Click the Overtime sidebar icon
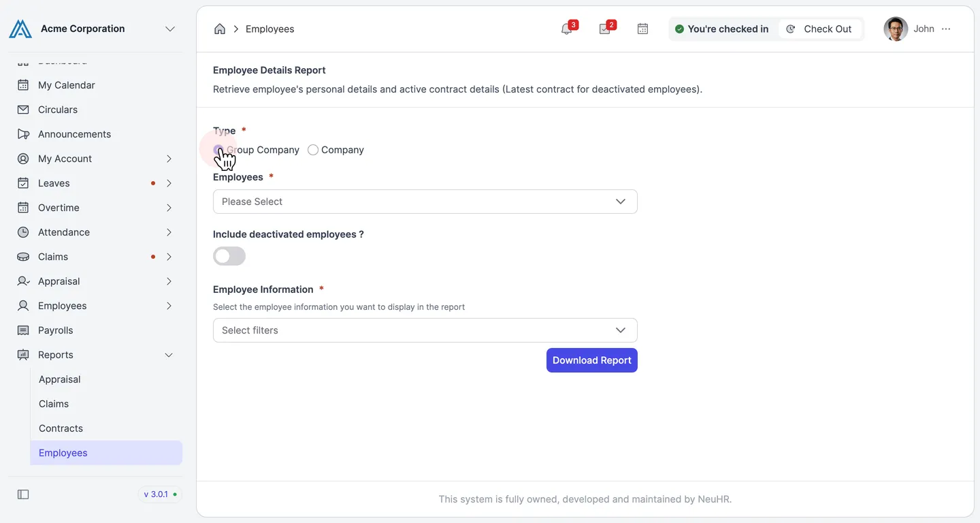Viewport: 980px width, 523px height. pyautogui.click(x=23, y=208)
